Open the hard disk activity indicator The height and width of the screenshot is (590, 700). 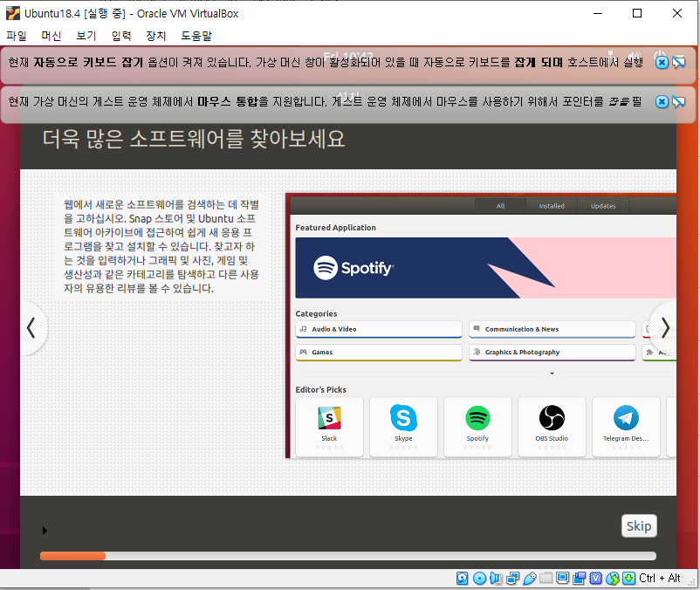462,579
